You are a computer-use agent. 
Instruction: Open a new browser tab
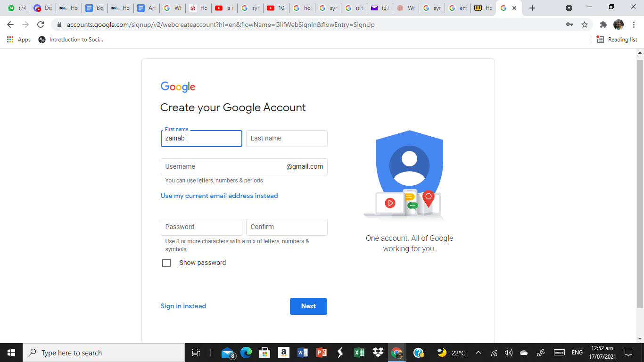click(532, 8)
